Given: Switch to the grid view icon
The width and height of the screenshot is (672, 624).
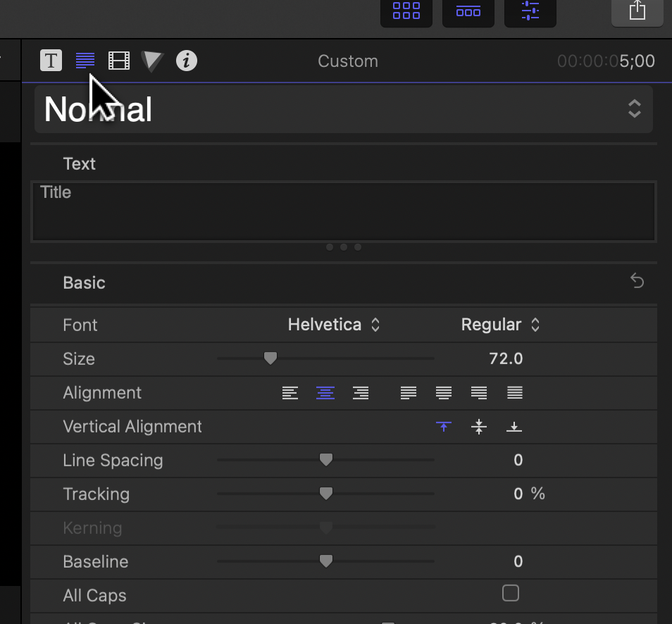Looking at the screenshot, I should (406, 11).
